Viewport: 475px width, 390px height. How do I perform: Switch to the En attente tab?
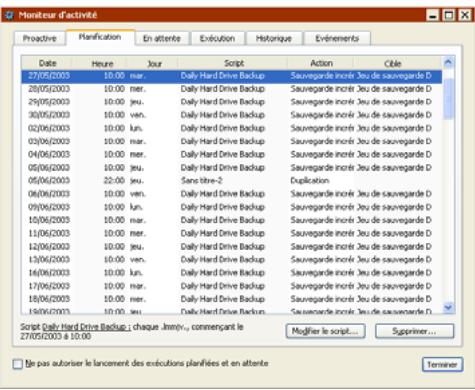pos(162,38)
